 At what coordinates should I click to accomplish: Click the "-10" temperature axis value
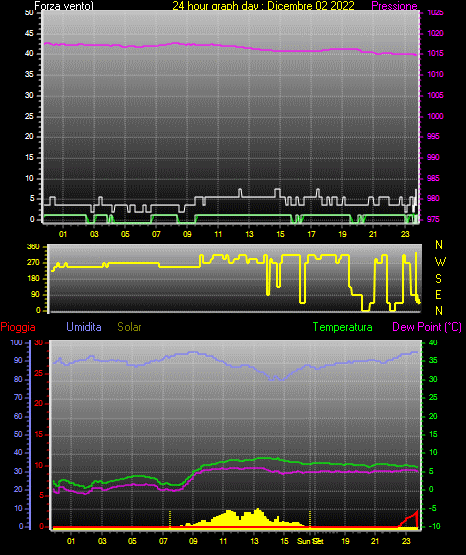(x=434, y=526)
